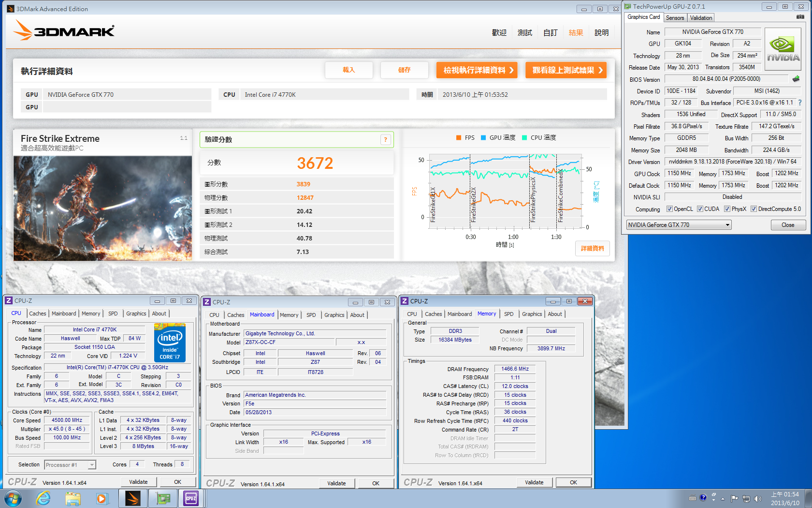Click the volume speaker tray icon
Image resolution: width=812 pixels, height=508 pixels.
click(758, 498)
